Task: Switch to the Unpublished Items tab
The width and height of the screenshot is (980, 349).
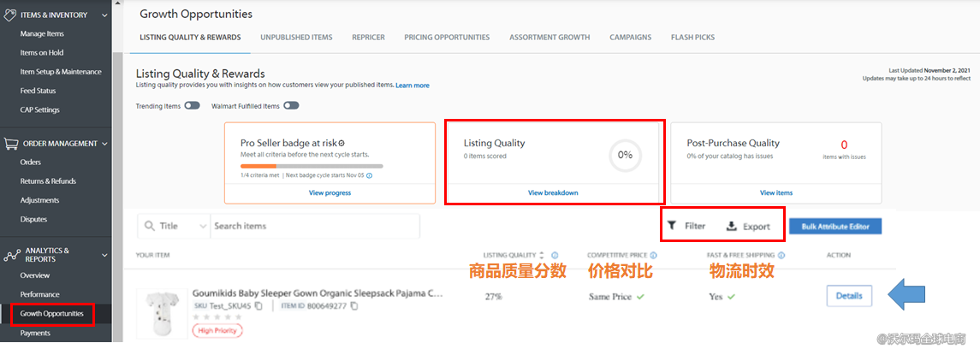Action: pyautogui.click(x=296, y=38)
